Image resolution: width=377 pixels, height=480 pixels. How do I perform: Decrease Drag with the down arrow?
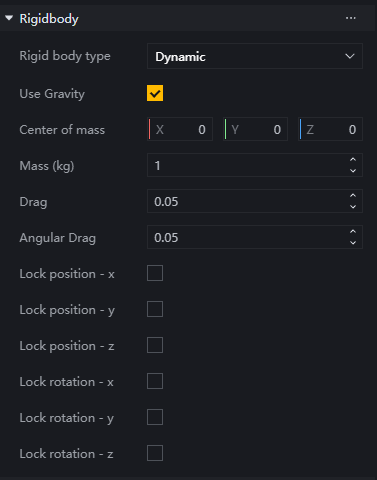point(353,207)
